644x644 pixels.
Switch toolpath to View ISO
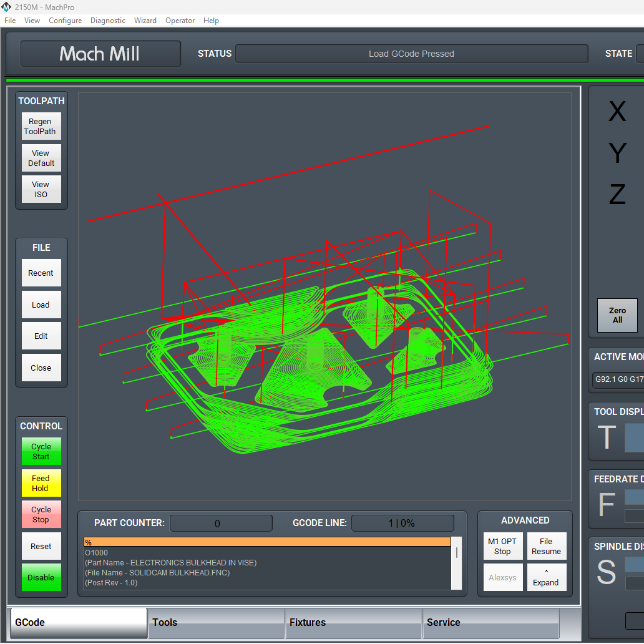41,189
